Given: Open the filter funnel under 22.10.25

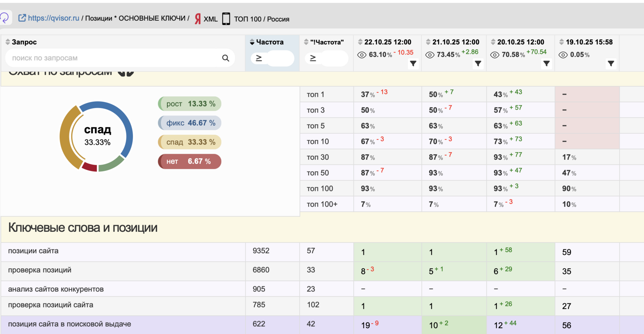Looking at the screenshot, I should (x=413, y=64).
